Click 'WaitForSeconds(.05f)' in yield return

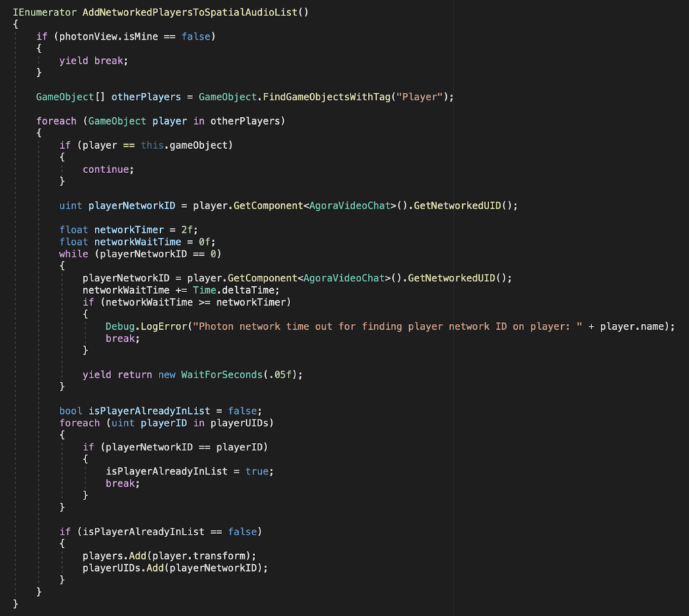click(x=239, y=375)
